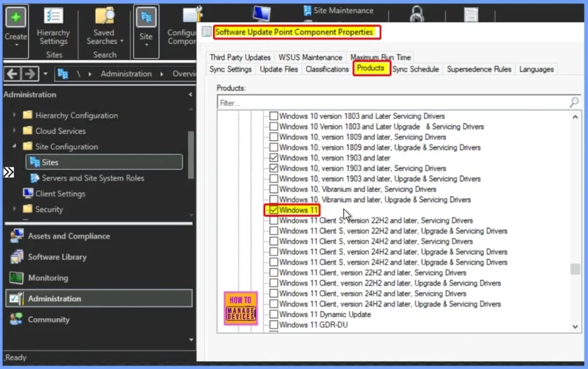The image size is (588, 369).
Task: Click the dialog title bar icon
Action: pyautogui.click(x=206, y=32)
